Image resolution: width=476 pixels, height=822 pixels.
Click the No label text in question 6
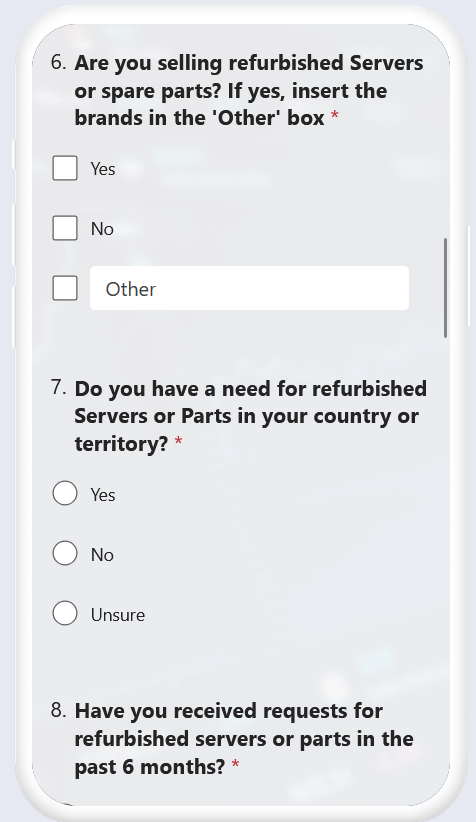point(102,229)
